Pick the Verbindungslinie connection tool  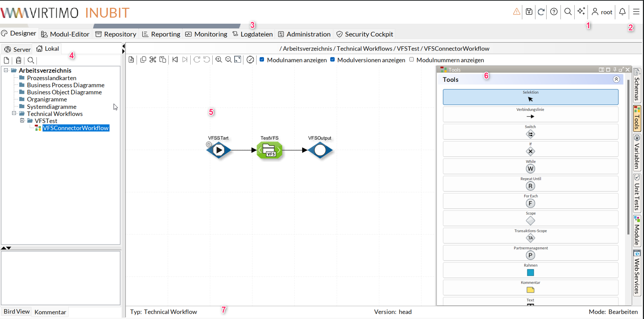point(530,114)
